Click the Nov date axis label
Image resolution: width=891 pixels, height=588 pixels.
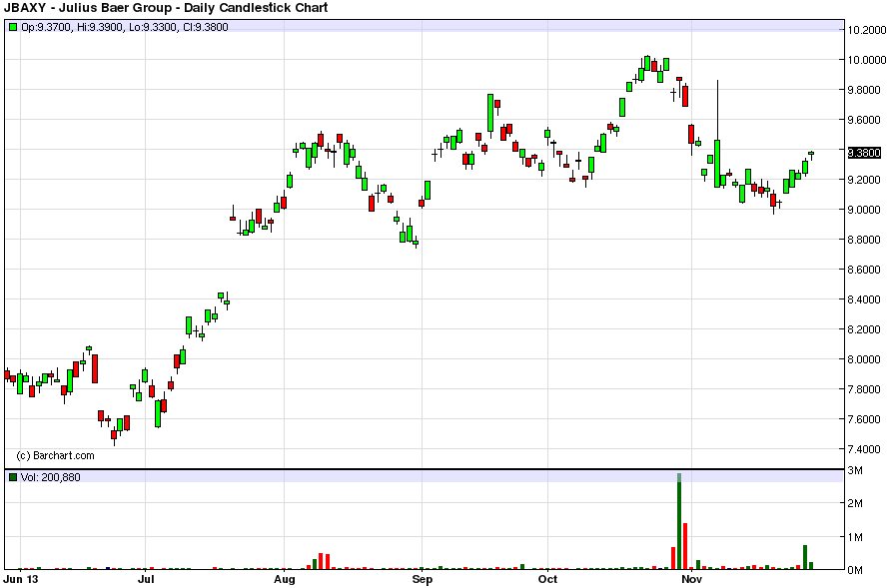[691, 579]
